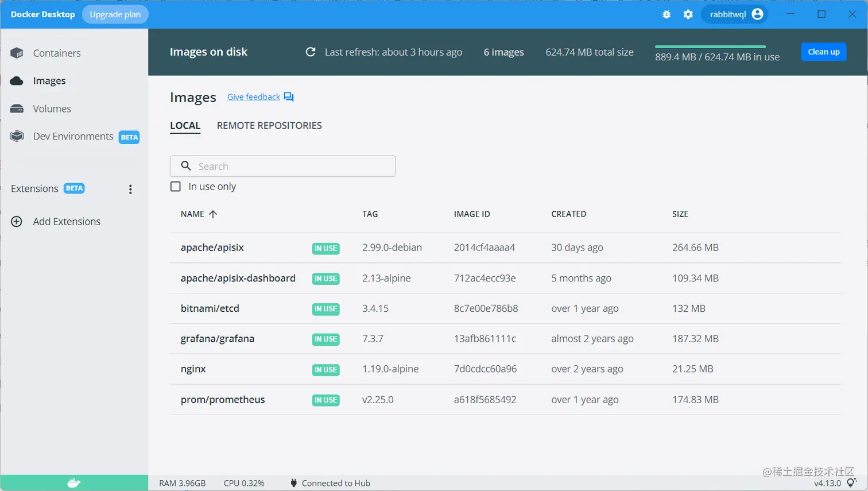This screenshot has width=868, height=491.
Task: Click Connected to Hub status text
Action: tap(336, 483)
